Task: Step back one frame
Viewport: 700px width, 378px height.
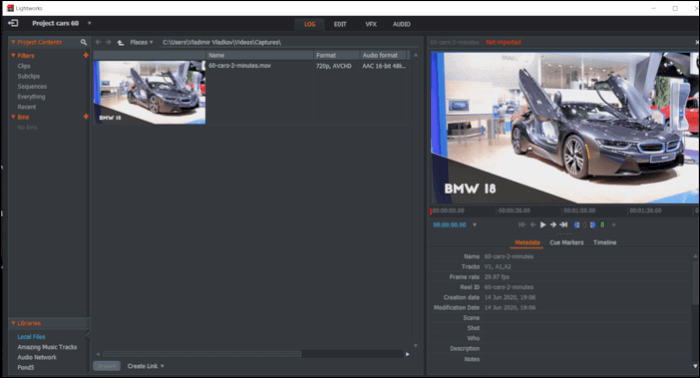Action: pos(533,225)
